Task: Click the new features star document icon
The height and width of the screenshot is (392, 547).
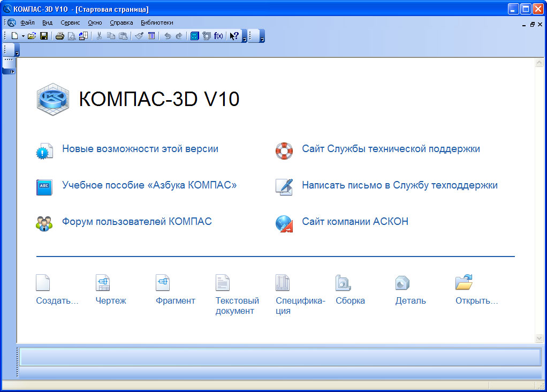Action: (x=44, y=151)
